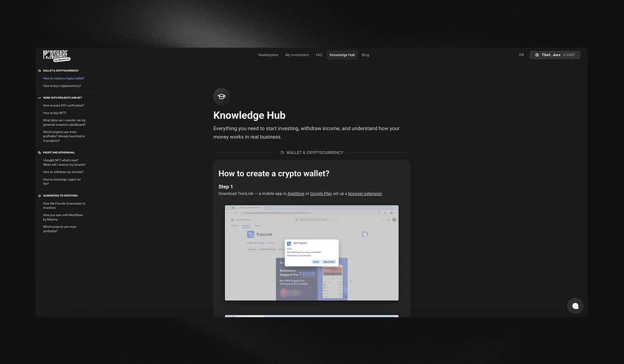The height and width of the screenshot is (364, 624).
Task: Click the PROFIT AND WITHDRAWAL heading
Action: click(59, 153)
